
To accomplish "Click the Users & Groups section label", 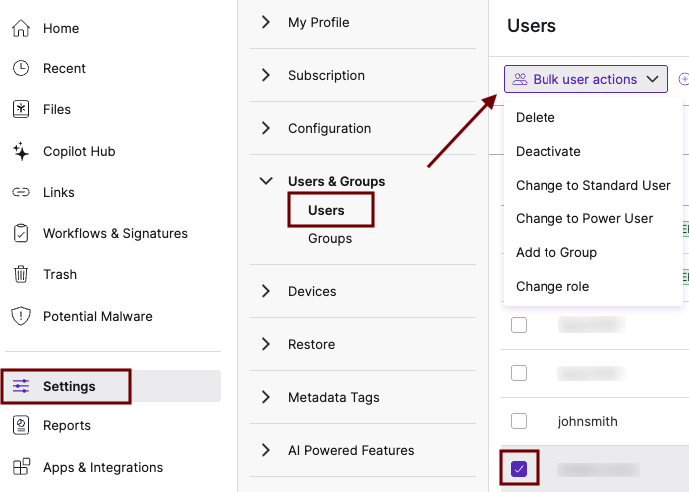I will (x=337, y=181).
